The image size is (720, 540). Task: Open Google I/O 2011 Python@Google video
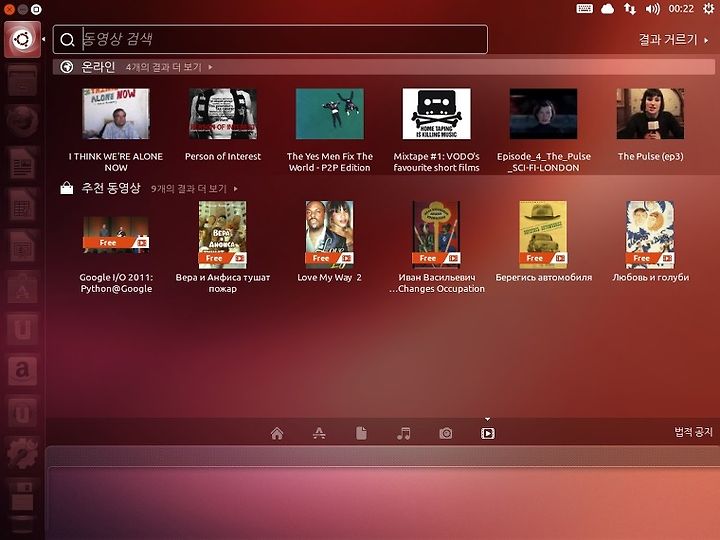[116, 255]
